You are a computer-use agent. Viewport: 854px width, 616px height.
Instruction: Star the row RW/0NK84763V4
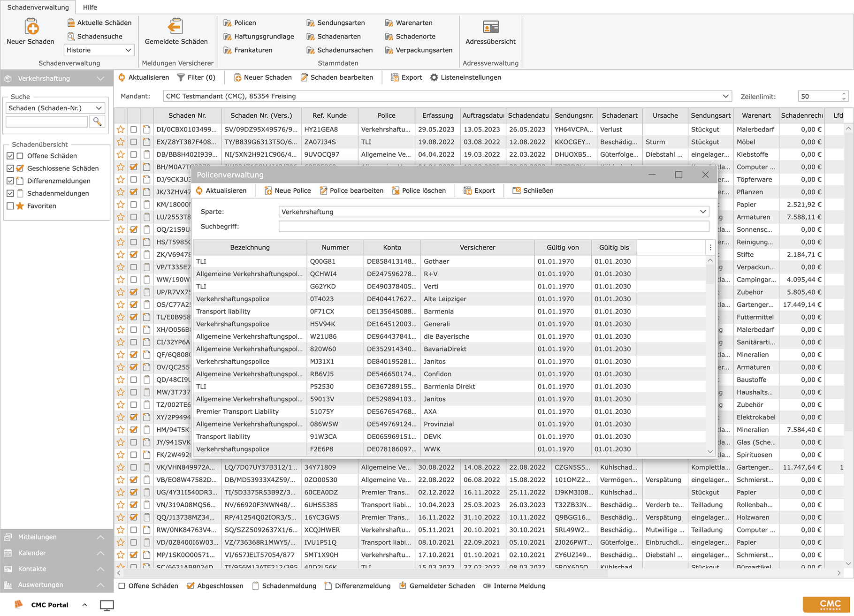(x=121, y=530)
